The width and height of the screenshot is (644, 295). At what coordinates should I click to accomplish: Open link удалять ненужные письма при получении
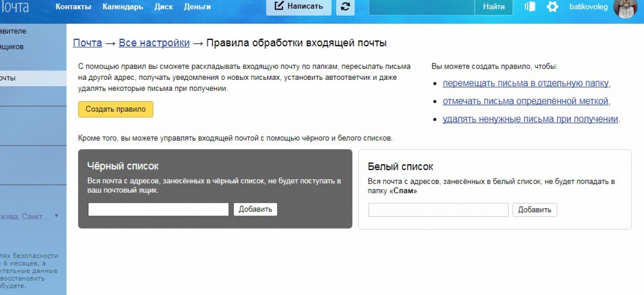click(x=531, y=119)
